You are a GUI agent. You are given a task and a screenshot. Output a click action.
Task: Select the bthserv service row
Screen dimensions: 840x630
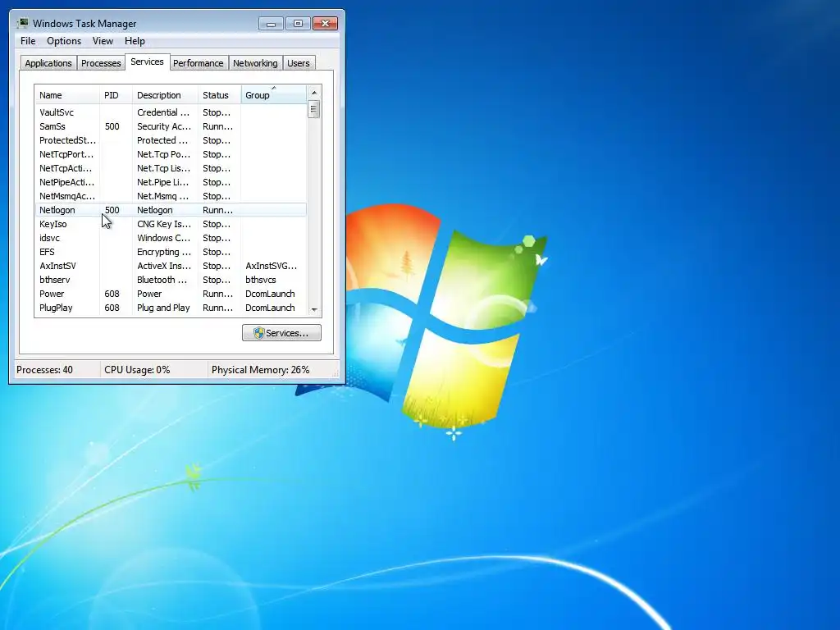click(x=171, y=280)
